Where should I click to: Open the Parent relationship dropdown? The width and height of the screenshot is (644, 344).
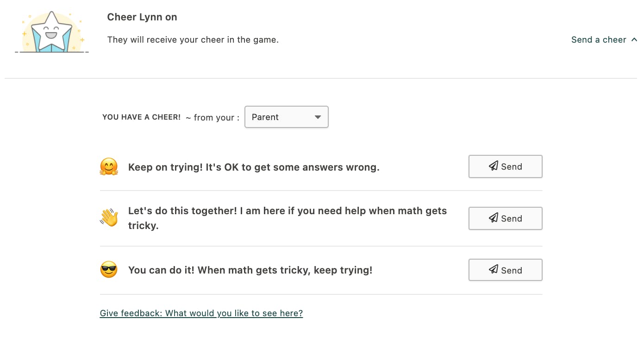(x=286, y=117)
